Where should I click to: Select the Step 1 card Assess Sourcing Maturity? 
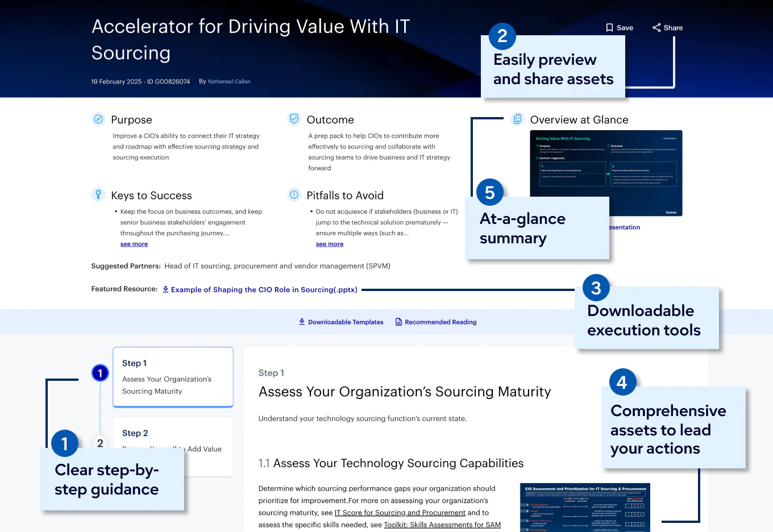[173, 377]
